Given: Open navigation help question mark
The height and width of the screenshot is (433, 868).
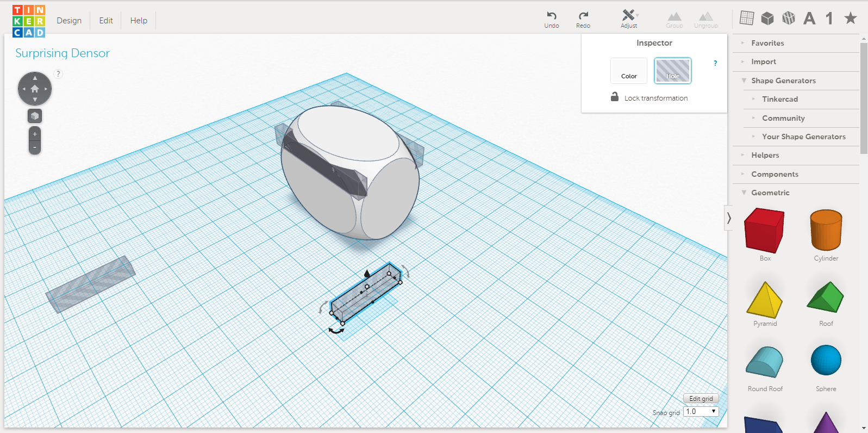Looking at the screenshot, I should click(58, 74).
